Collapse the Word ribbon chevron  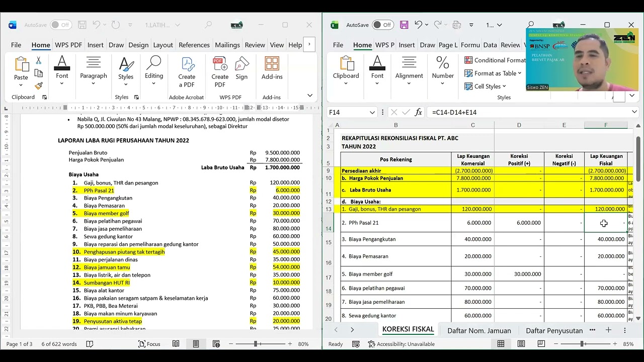point(310,96)
